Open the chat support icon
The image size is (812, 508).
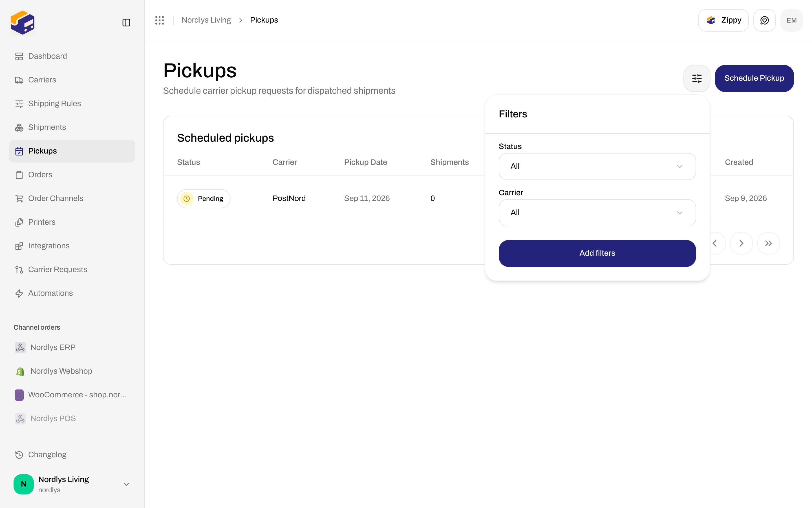click(764, 20)
